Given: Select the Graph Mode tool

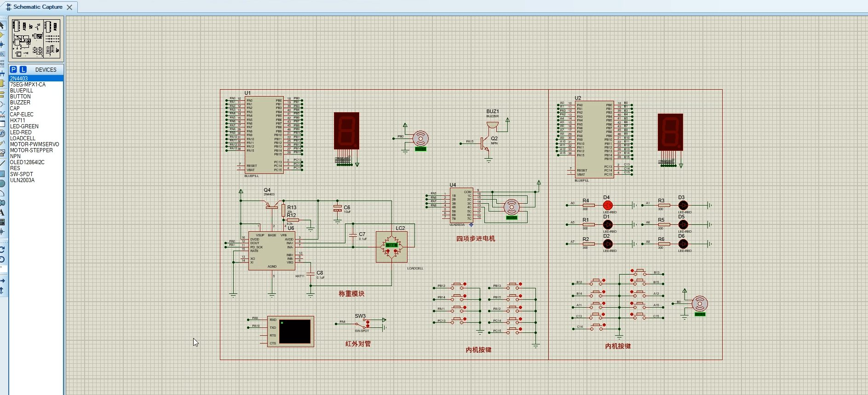Looking at the screenshot, I should tap(2, 114).
